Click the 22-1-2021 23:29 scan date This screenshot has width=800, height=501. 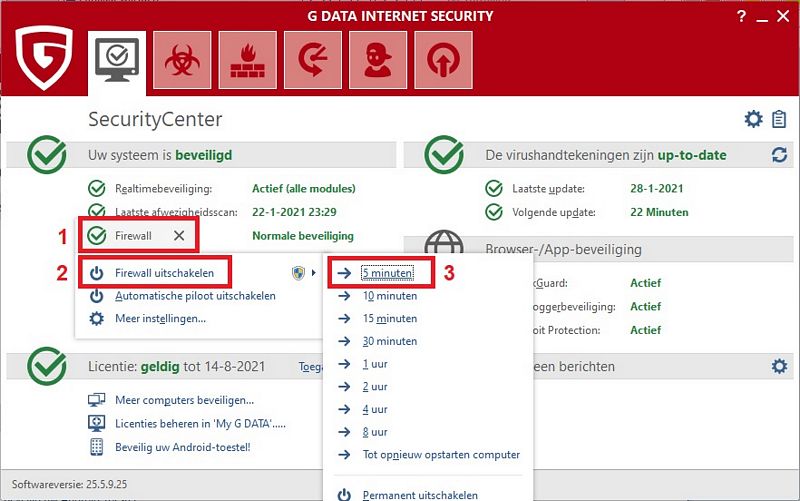click(294, 212)
